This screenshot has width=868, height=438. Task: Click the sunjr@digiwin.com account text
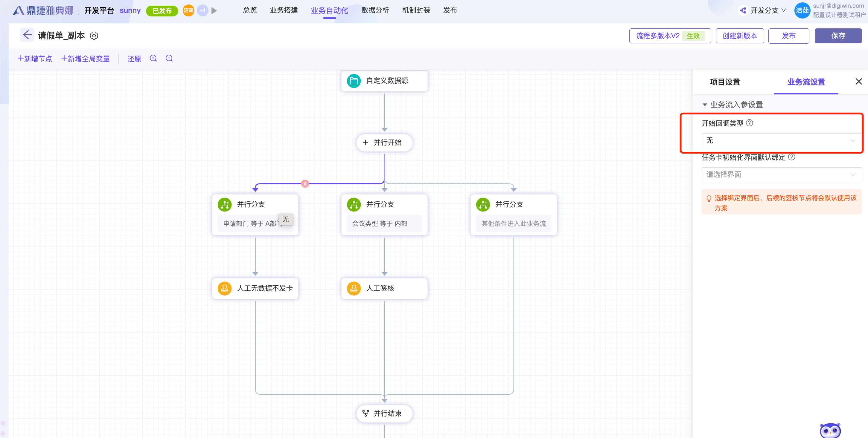838,6
